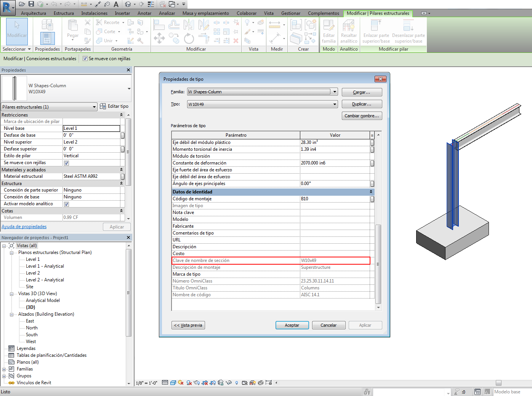Screen dimensions: 532x396
Task: Switch to the Gestionar ribbon tab
Action: [x=290, y=13]
